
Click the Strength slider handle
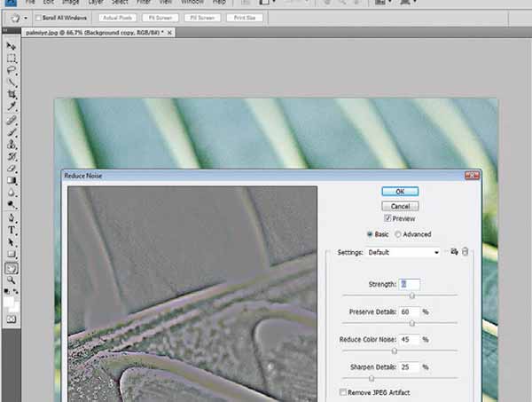412,296
